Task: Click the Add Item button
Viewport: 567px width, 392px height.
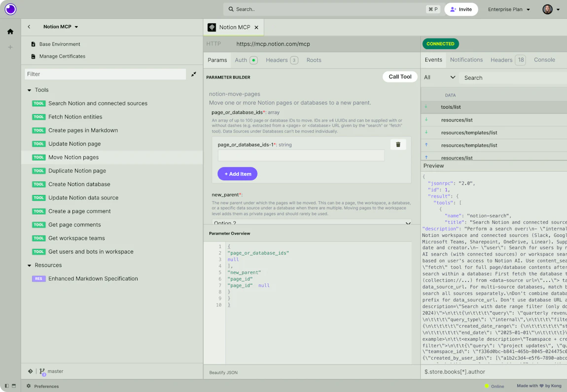Action: pos(238,174)
